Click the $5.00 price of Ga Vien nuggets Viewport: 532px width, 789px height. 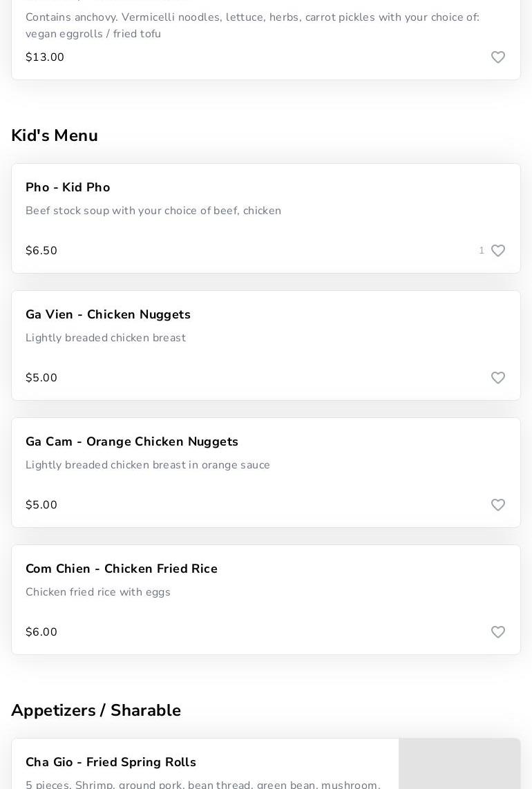41,378
